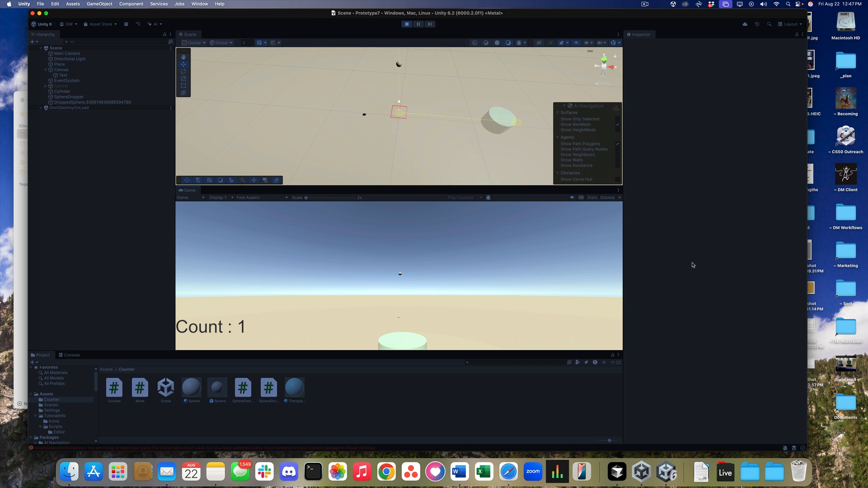Select the Transform tool in Scene toolbar
This screenshot has height=488, width=868.
183,93
